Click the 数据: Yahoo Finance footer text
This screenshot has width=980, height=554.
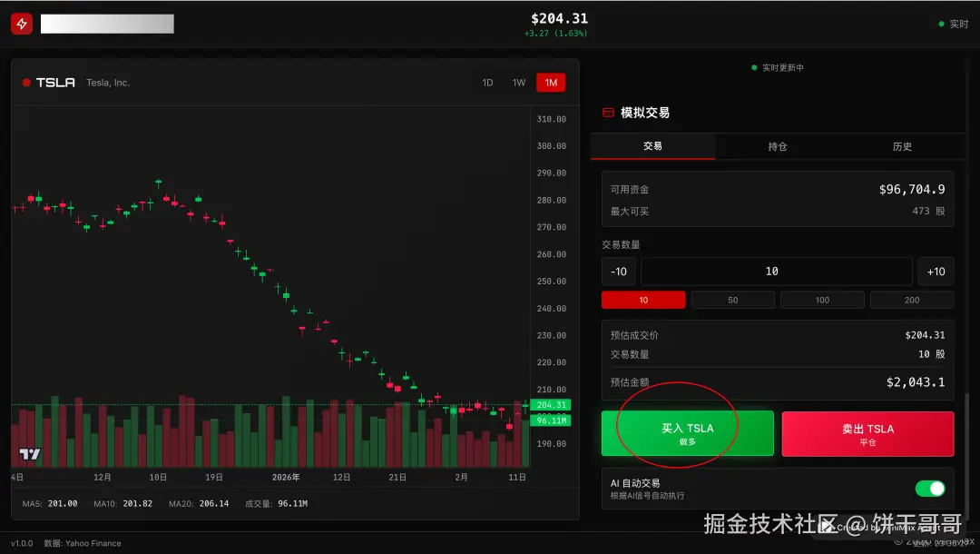point(83,543)
